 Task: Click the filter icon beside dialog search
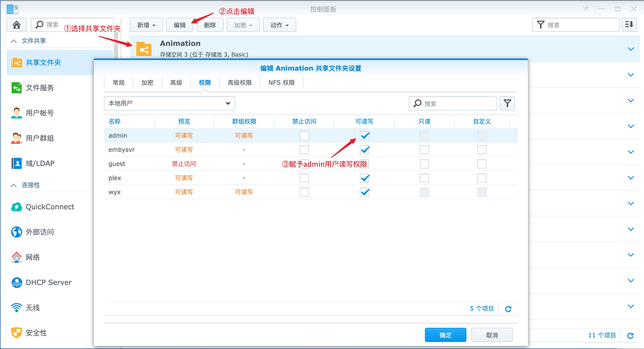point(507,103)
